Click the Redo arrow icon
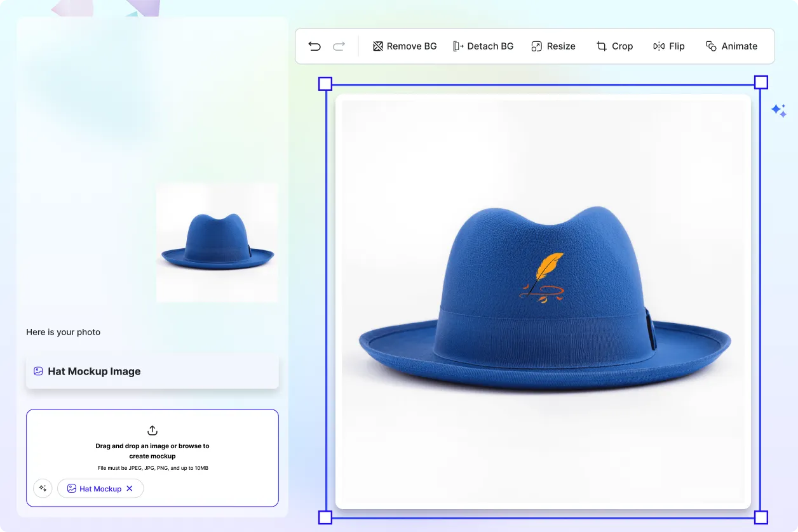Screen dimensions: 798x532 pyautogui.click(x=339, y=46)
